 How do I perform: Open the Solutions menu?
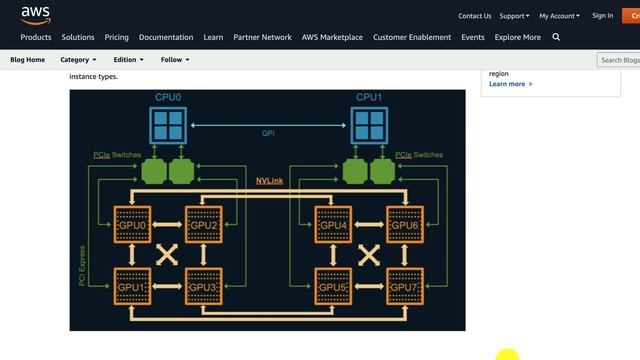78,37
